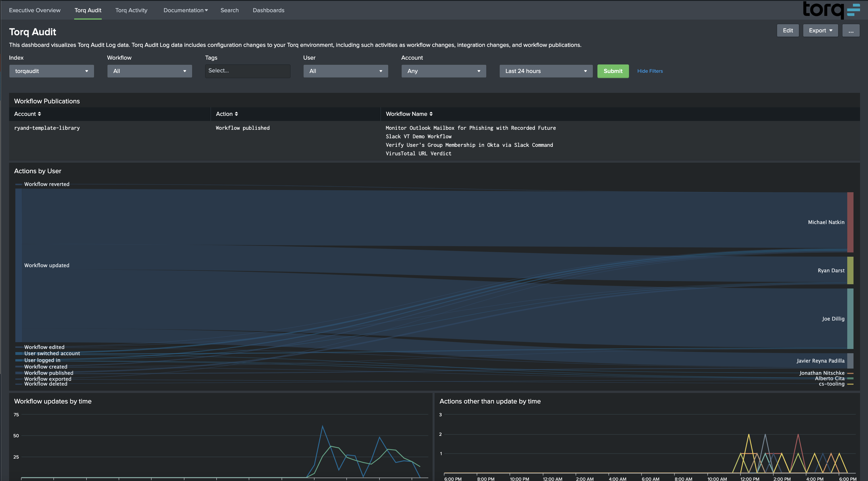This screenshot has width=868, height=481.
Task: Open the Documentation dropdown menu
Action: (x=186, y=10)
